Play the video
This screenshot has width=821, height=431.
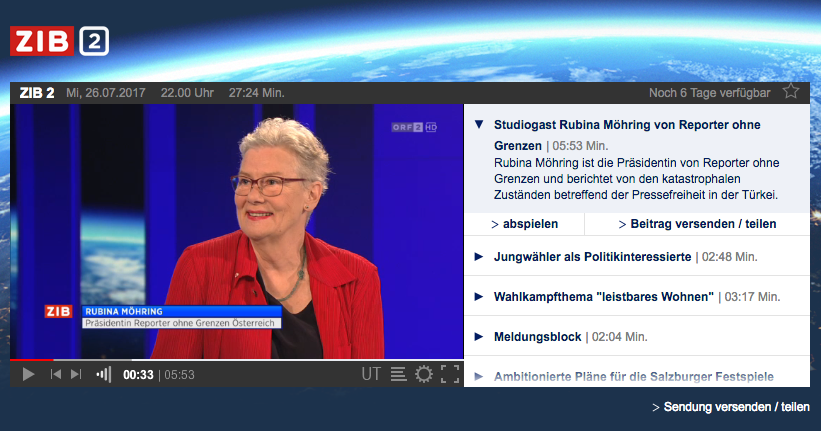pyautogui.click(x=28, y=374)
